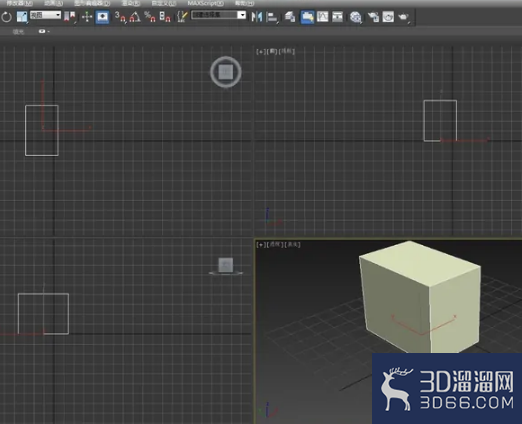Select the Select and Rotate tool
This screenshot has height=424, width=522.
(x=6, y=17)
